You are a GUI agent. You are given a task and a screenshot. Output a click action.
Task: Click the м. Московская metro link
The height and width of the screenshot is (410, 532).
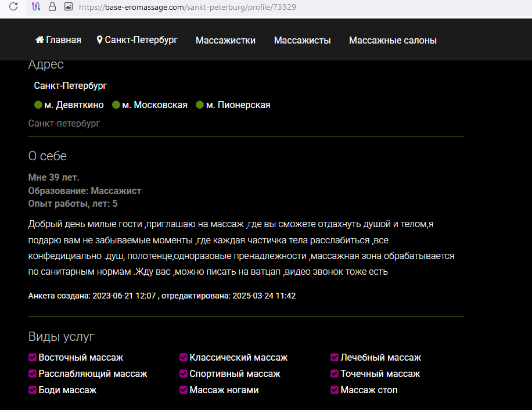[155, 105]
